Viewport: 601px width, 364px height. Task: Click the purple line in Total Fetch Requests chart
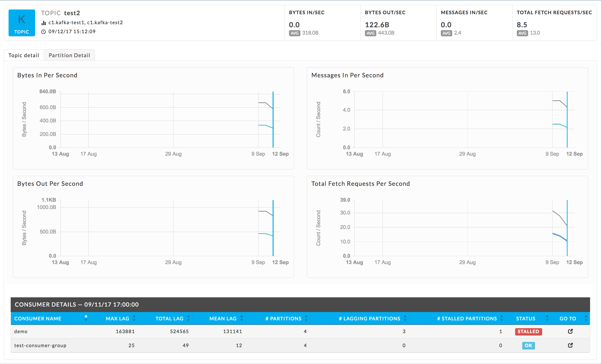pos(560,236)
